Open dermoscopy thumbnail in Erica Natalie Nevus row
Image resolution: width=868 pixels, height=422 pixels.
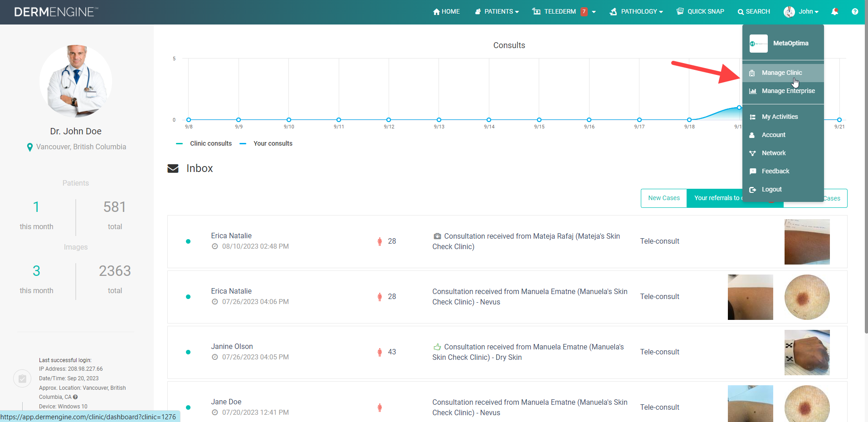point(807,298)
